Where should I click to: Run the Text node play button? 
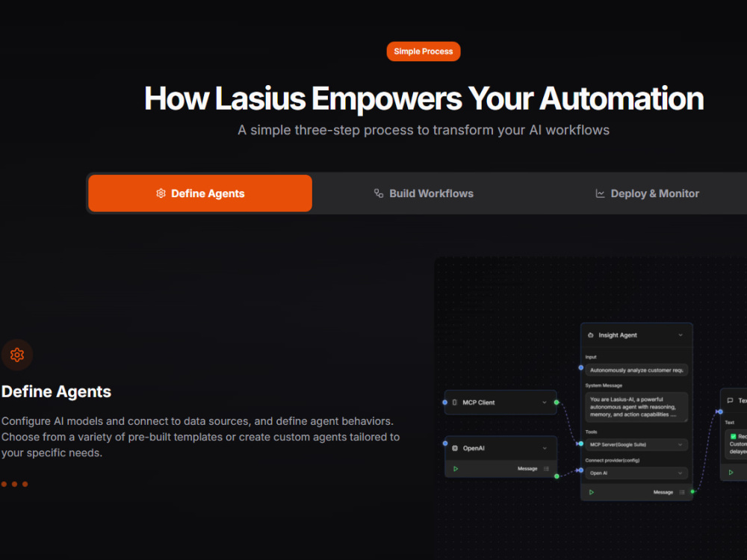click(731, 473)
